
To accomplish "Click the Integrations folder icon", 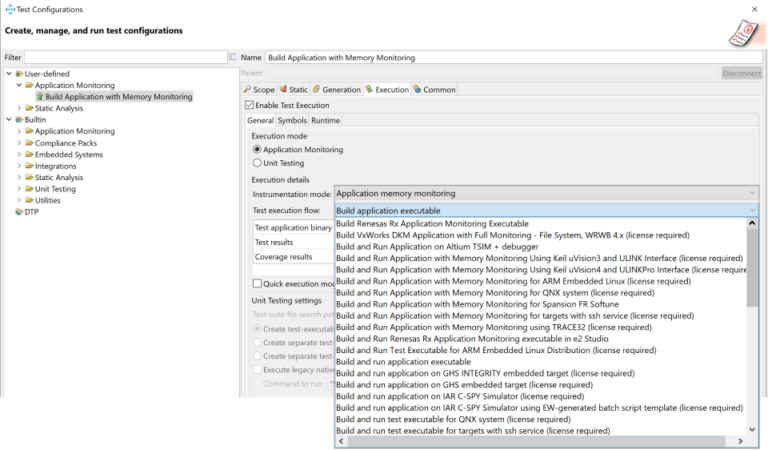I will coord(29,166).
